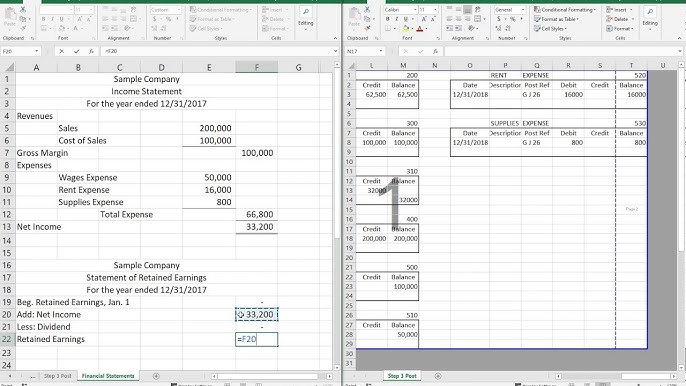Viewport: 686px width, 386px height.
Task: Open Calibri font name dropdown
Action: pyautogui.click(x=415, y=10)
